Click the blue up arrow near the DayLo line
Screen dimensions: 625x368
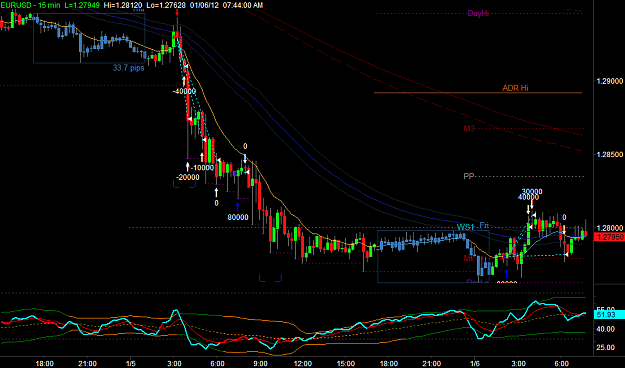click(x=507, y=274)
